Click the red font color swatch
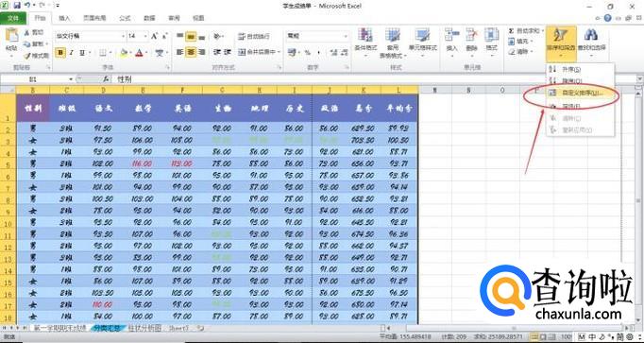 (x=139, y=53)
